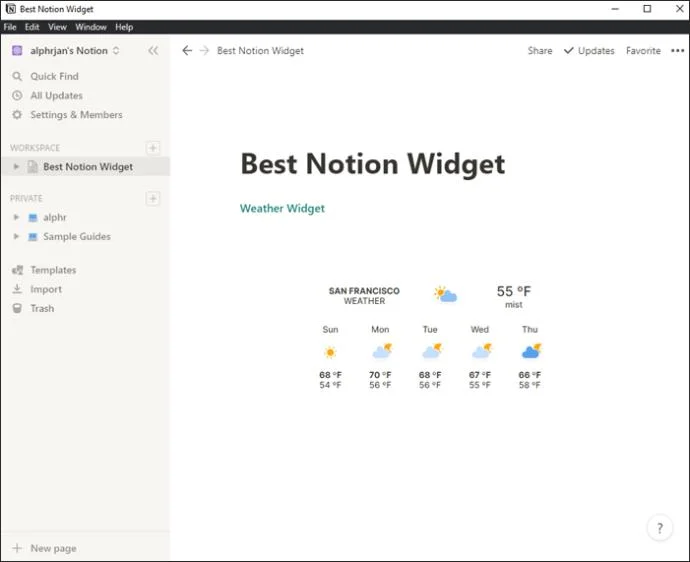
Task: Add a page in the Workspace section
Action: click(153, 148)
